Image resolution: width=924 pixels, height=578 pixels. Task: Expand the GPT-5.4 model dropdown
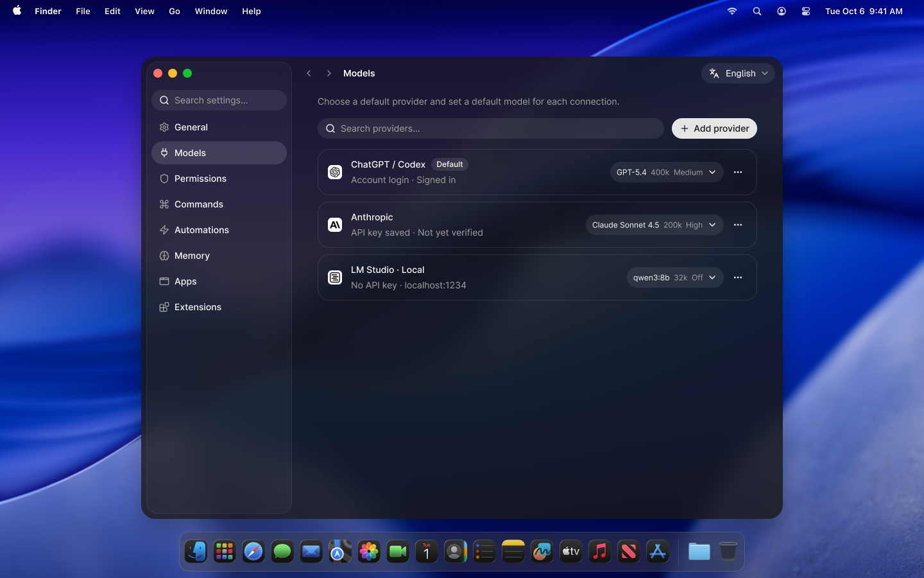[x=667, y=172]
